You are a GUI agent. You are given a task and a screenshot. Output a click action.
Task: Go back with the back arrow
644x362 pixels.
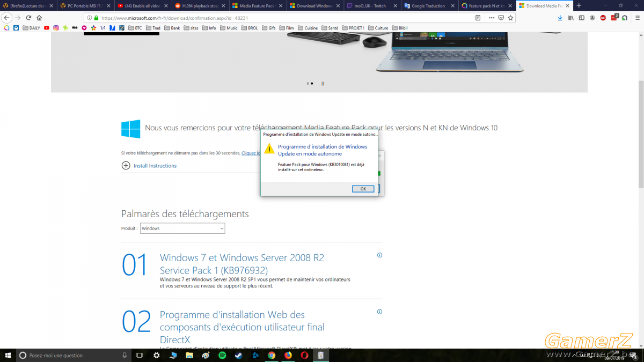click(x=7, y=18)
